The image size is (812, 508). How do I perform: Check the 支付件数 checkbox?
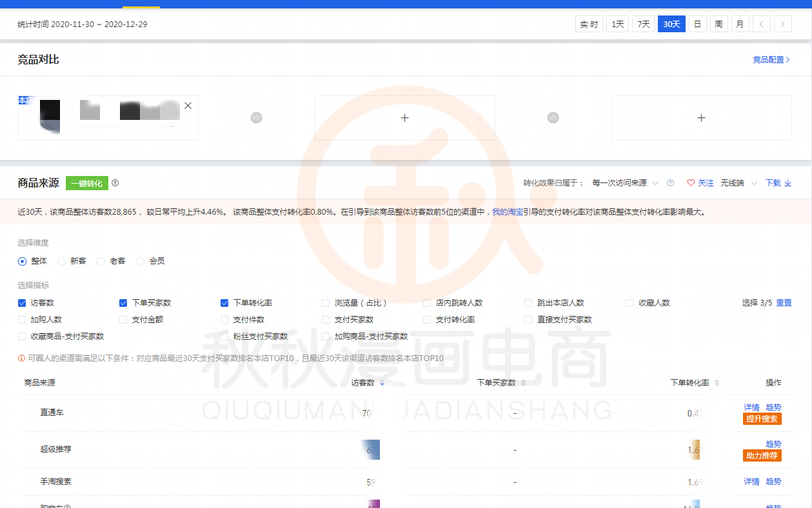click(224, 320)
